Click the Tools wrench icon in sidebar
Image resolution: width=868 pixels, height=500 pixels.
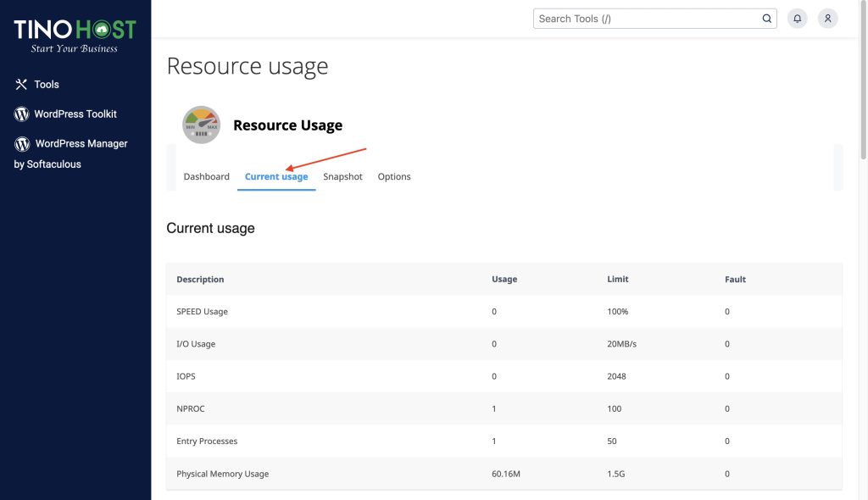click(21, 84)
